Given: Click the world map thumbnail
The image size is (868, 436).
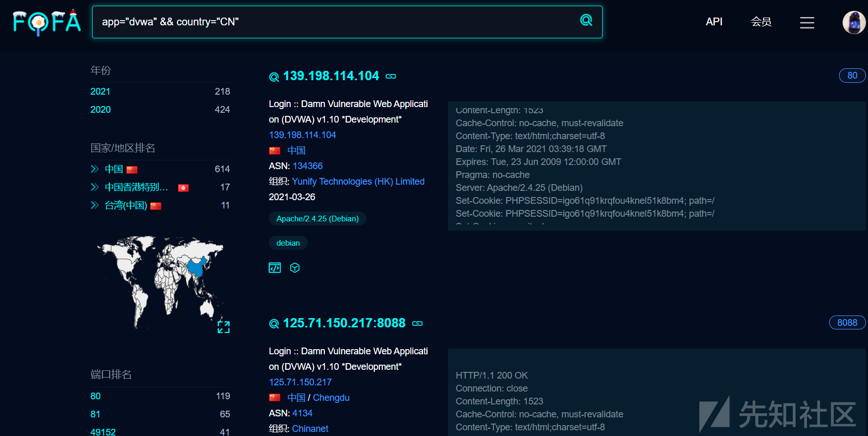Looking at the screenshot, I should click(x=160, y=282).
